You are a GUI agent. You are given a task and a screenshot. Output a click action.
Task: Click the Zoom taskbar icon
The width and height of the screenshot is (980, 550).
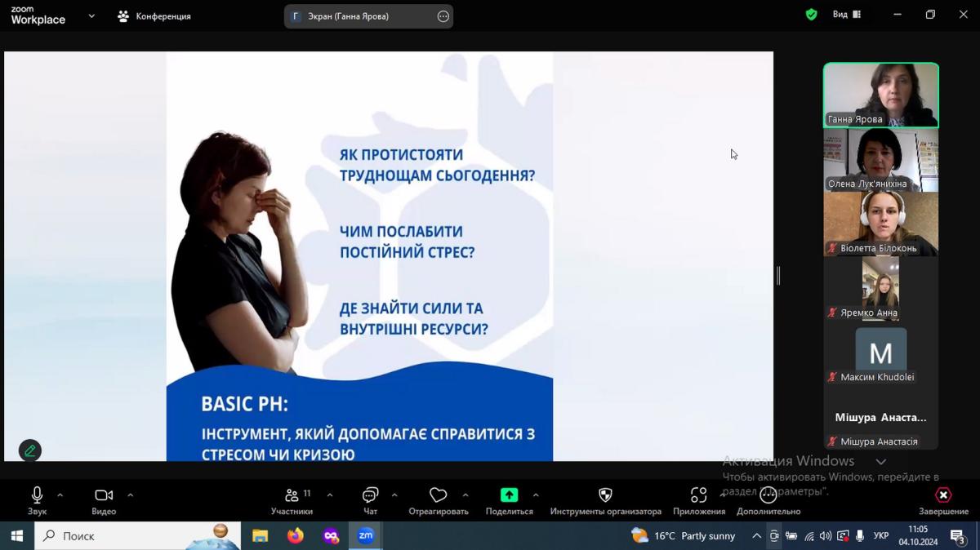[x=366, y=536]
